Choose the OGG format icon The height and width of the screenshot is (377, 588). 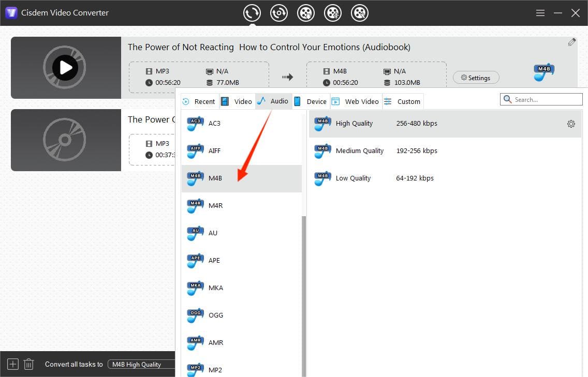(195, 315)
